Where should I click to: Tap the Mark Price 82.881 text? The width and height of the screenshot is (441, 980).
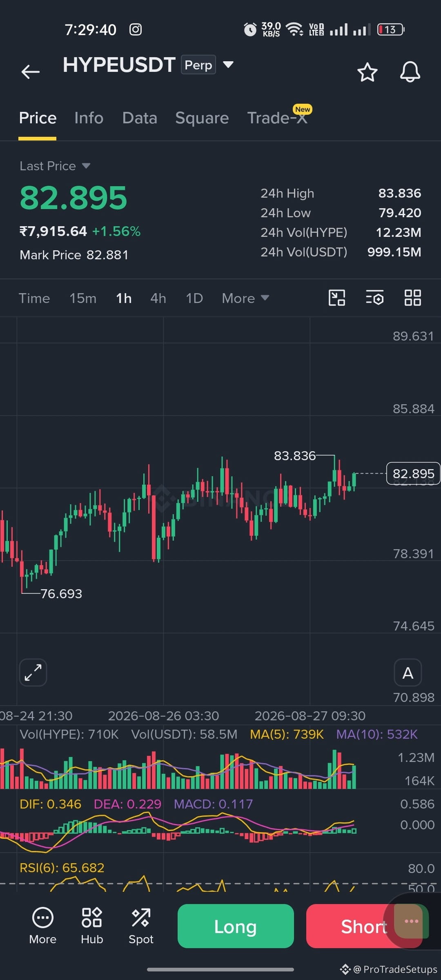(74, 255)
